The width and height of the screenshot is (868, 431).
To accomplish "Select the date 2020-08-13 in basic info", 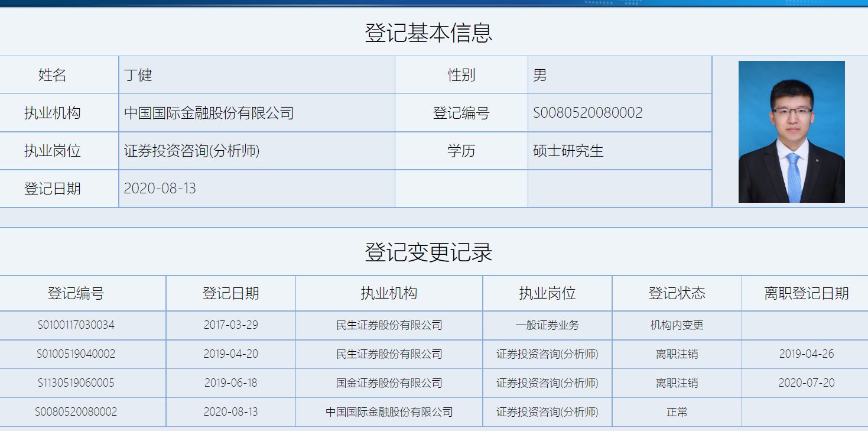I will [160, 189].
